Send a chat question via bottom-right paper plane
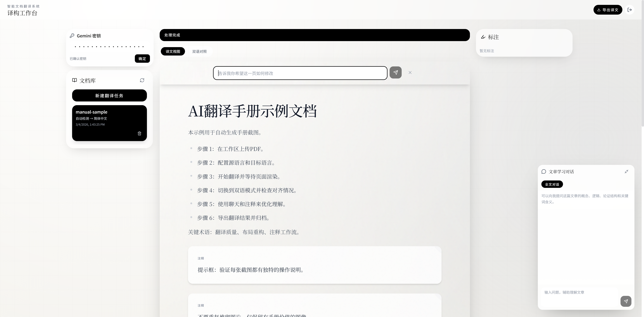644x317 pixels. 626,301
